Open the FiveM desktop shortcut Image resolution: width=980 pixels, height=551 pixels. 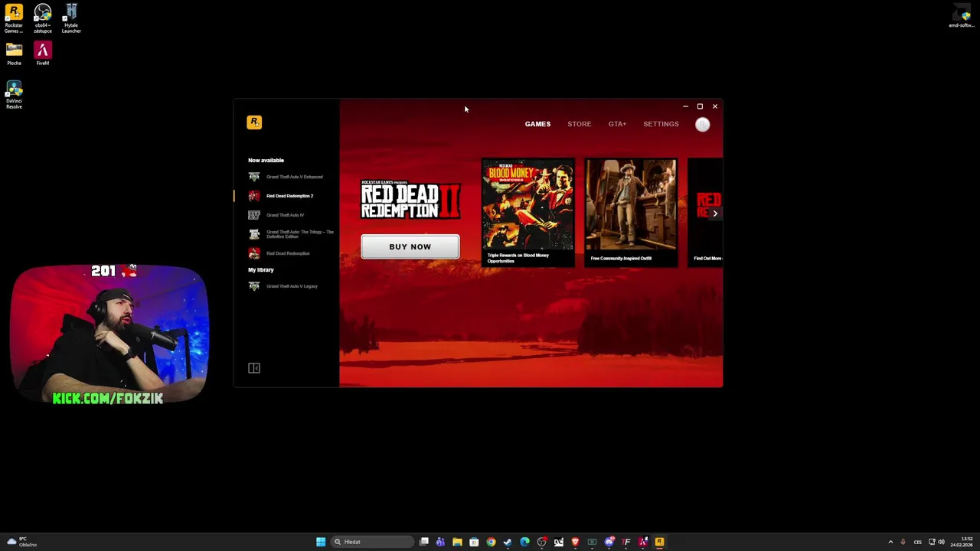point(43,54)
